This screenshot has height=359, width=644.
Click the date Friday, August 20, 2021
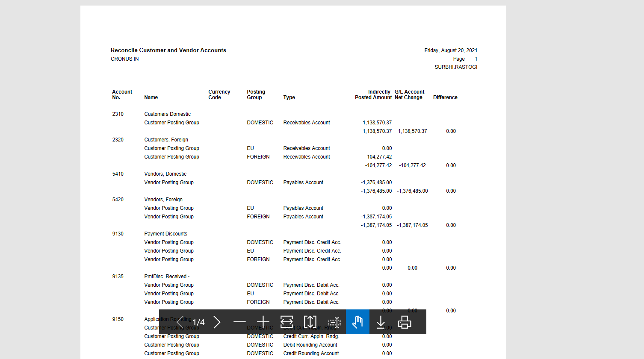point(450,50)
